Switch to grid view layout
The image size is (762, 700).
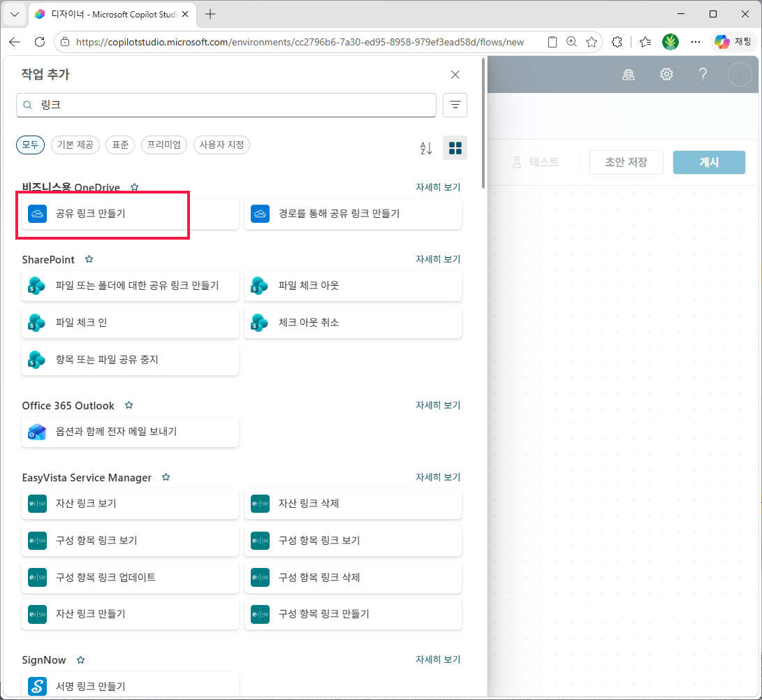coord(455,148)
